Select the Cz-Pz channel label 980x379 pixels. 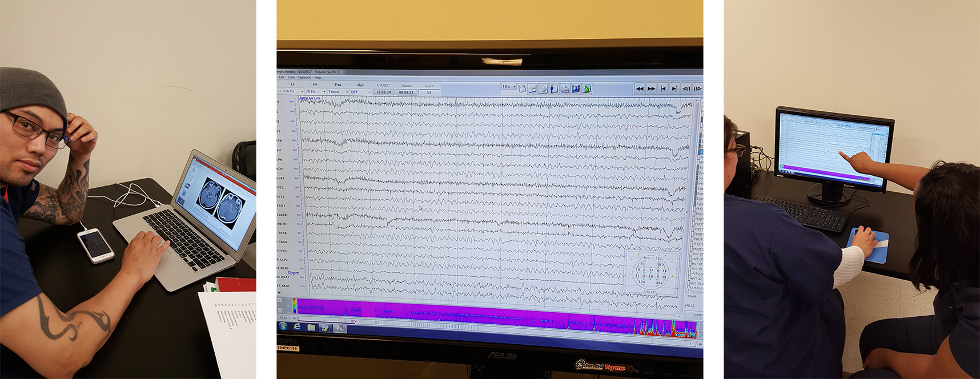[x=284, y=260]
